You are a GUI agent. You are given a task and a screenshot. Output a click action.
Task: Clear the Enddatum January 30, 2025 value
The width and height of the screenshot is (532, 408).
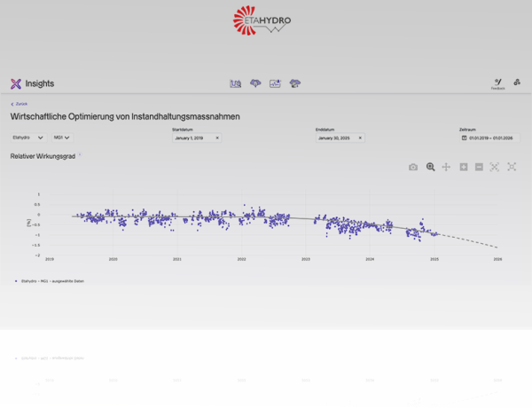tap(360, 137)
